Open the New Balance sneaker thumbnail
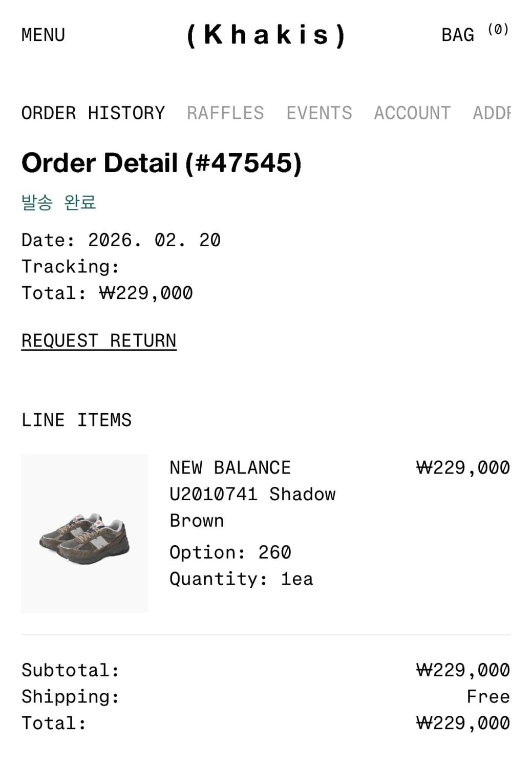This screenshot has height=768, width=532. 84,533
